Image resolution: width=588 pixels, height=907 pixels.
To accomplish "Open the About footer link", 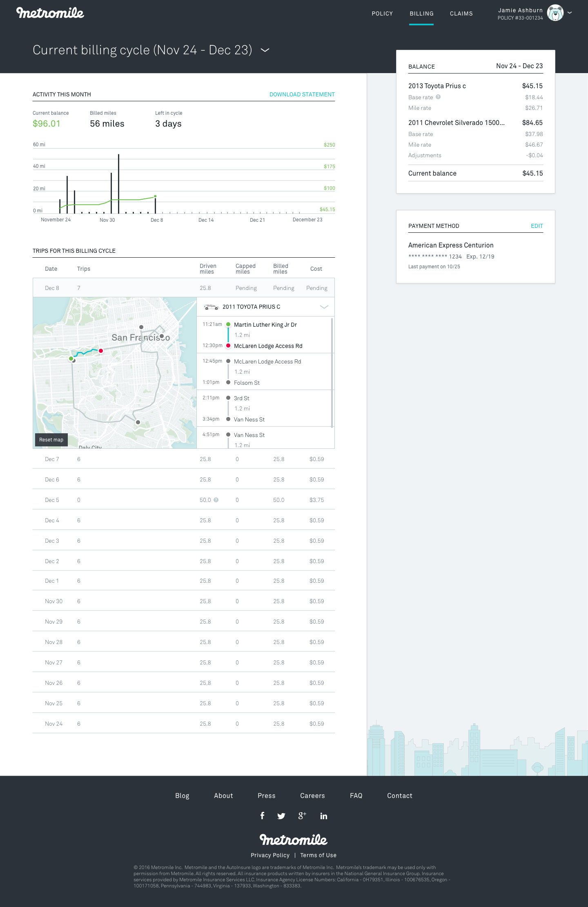I will point(223,796).
